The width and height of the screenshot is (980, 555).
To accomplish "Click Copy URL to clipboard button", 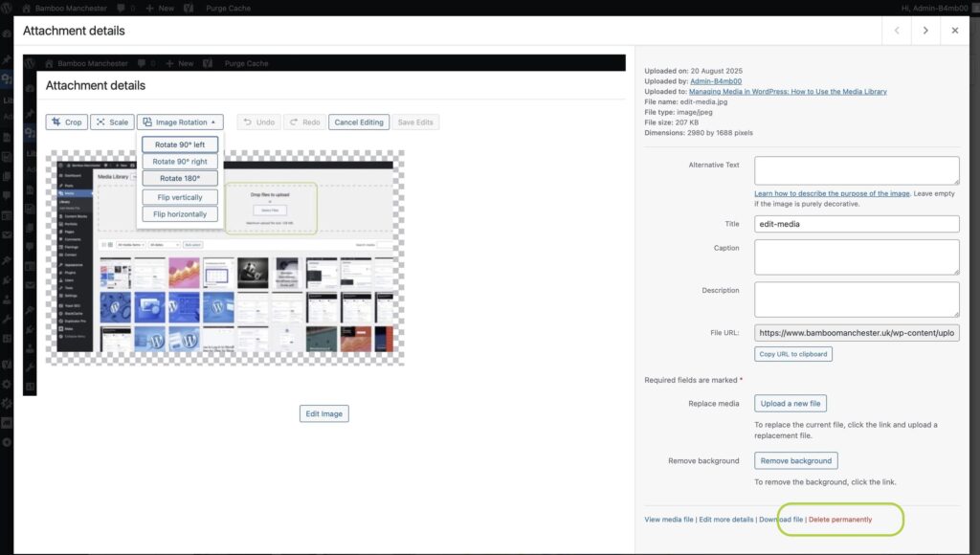I will (x=793, y=354).
